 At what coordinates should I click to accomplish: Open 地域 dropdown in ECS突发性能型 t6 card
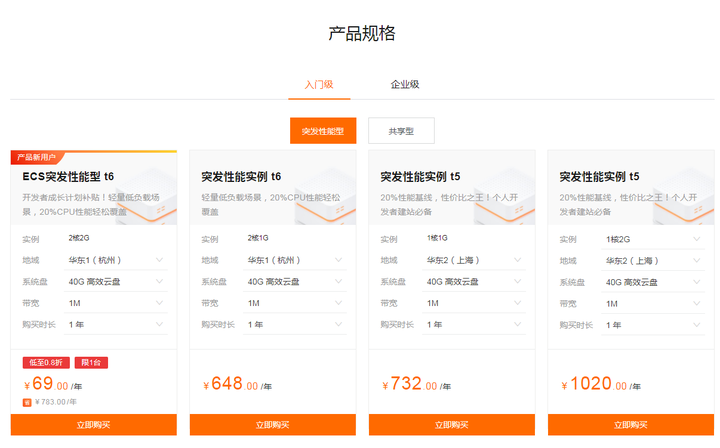click(116, 260)
